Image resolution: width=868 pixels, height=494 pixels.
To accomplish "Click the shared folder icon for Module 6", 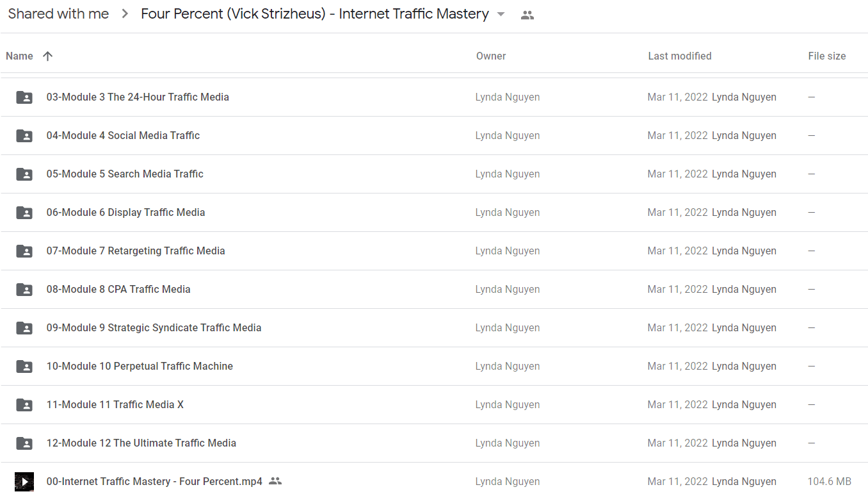I will 24,213.
